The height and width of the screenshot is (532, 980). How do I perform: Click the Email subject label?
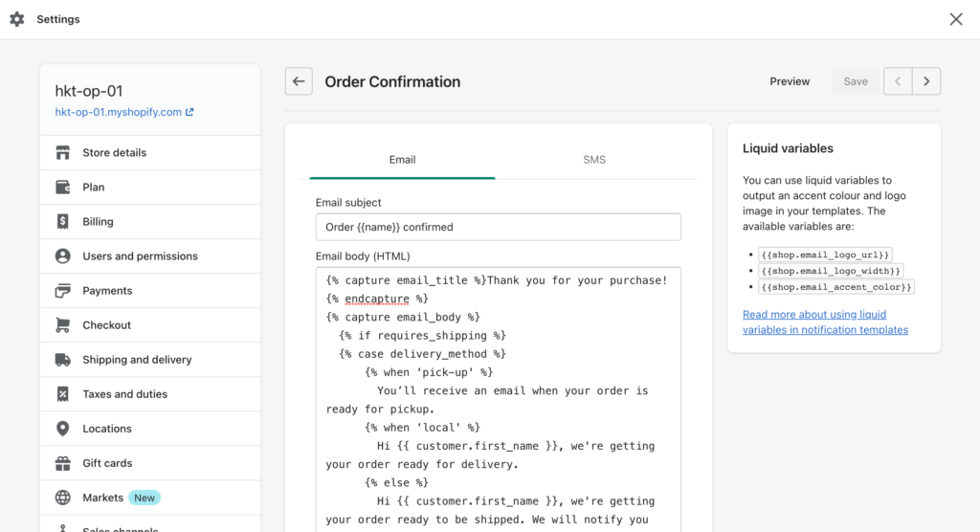point(348,203)
